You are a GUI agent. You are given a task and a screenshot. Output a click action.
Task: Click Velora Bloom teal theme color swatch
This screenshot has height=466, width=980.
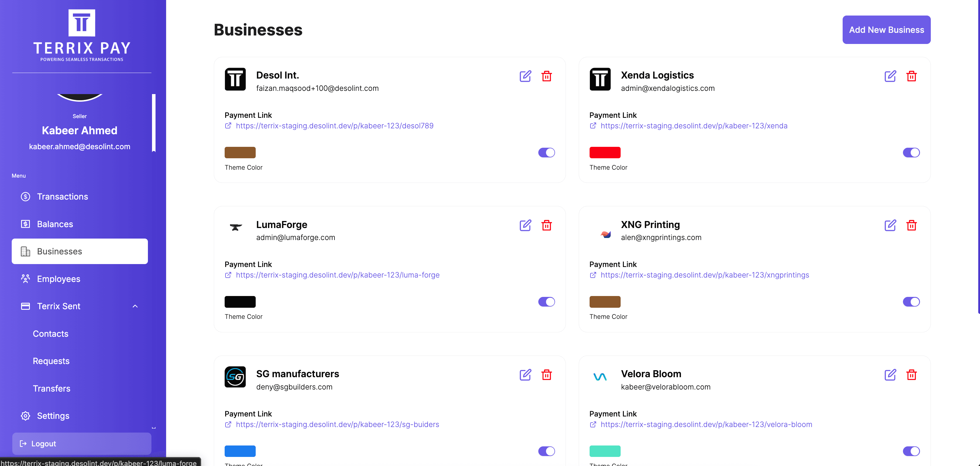pos(605,451)
